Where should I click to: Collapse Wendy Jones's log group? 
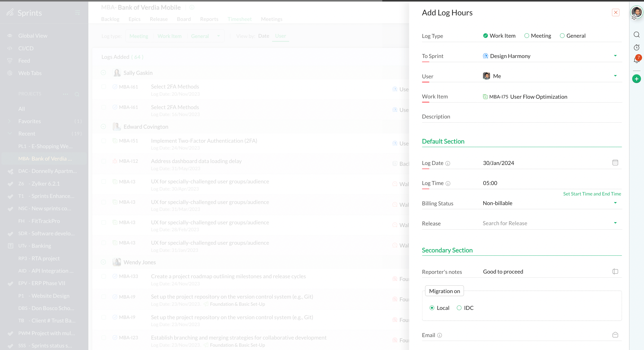(x=103, y=262)
